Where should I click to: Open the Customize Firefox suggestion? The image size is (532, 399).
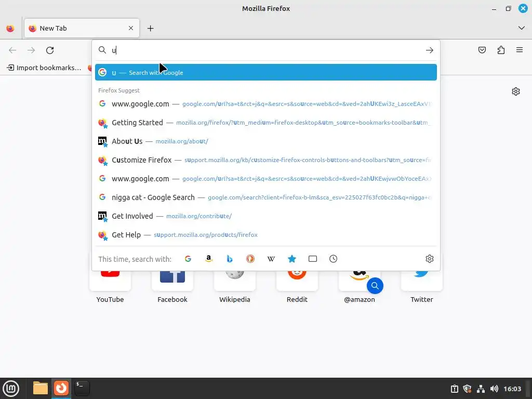(x=265, y=160)
